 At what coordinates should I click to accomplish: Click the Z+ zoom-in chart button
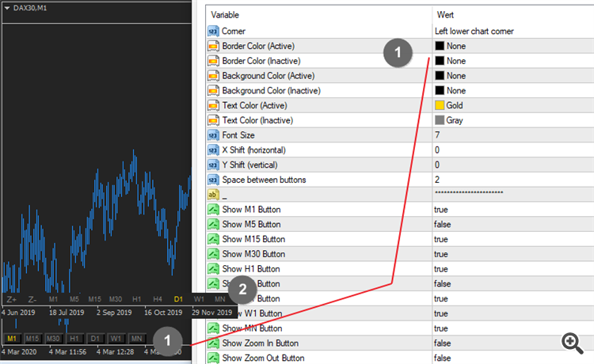coord(11,299)
